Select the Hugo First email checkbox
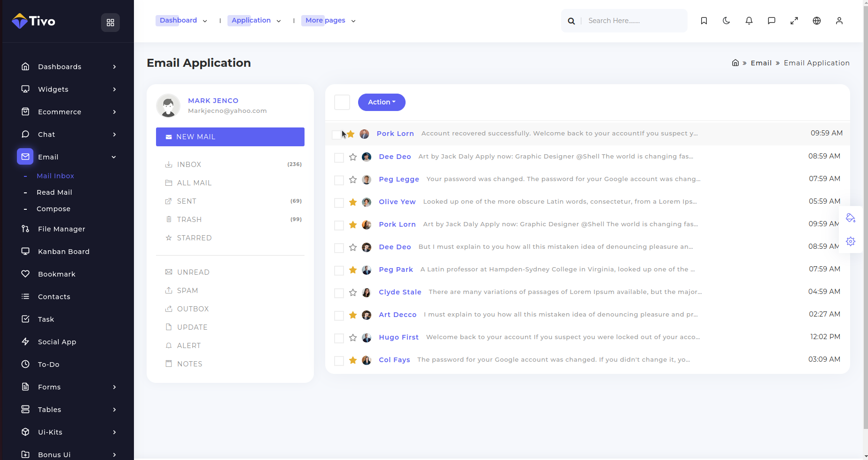The image size is (868, 460). [339, 338]
